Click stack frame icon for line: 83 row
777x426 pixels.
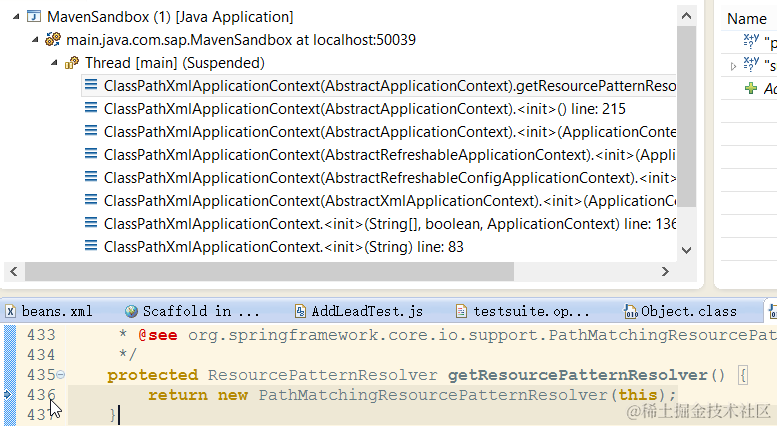click(x=91, y=246)
